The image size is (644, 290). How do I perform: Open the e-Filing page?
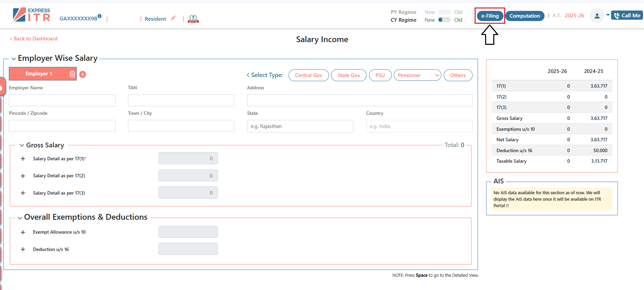click(490, 16)
